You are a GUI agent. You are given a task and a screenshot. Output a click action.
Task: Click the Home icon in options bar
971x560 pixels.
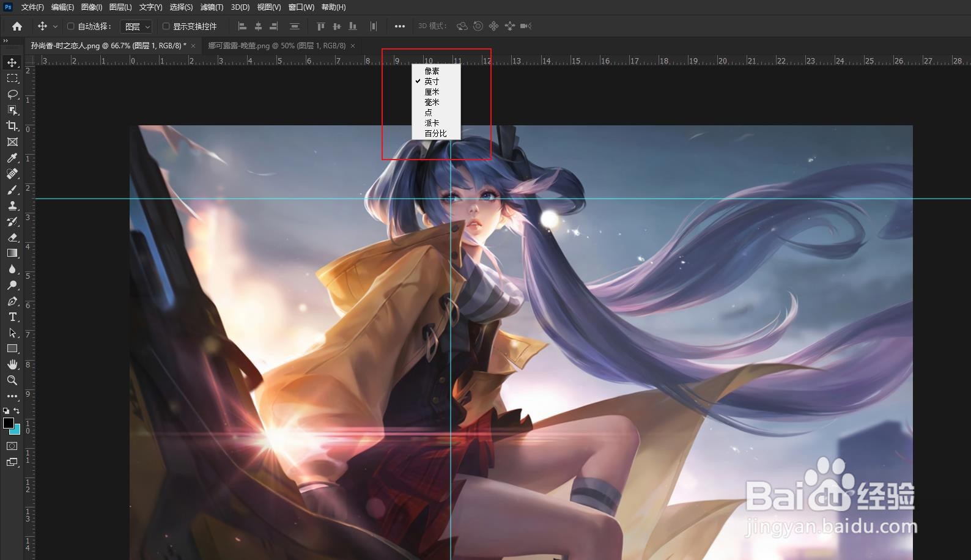[x=17, y=26]
